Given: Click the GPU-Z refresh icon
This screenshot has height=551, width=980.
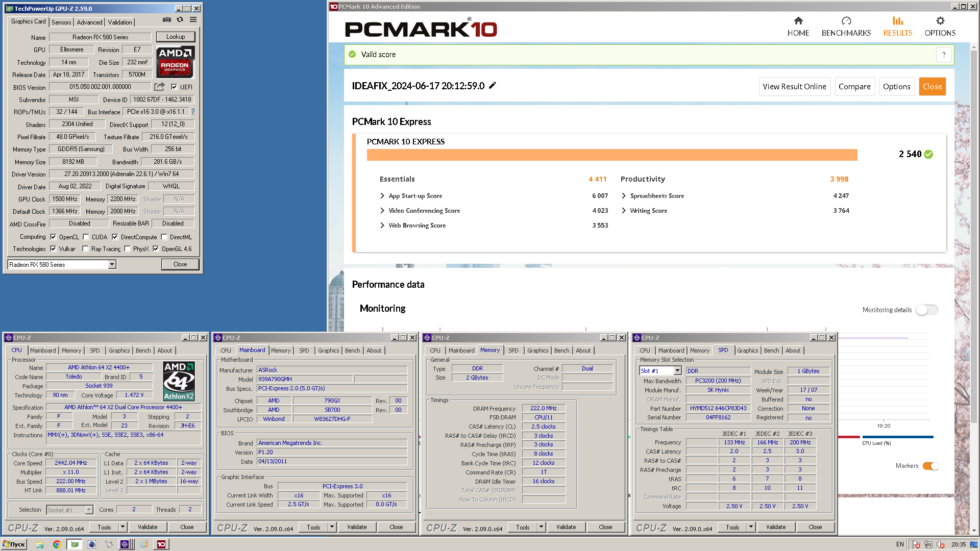Looking at the screenshot, I should (180, 20).
